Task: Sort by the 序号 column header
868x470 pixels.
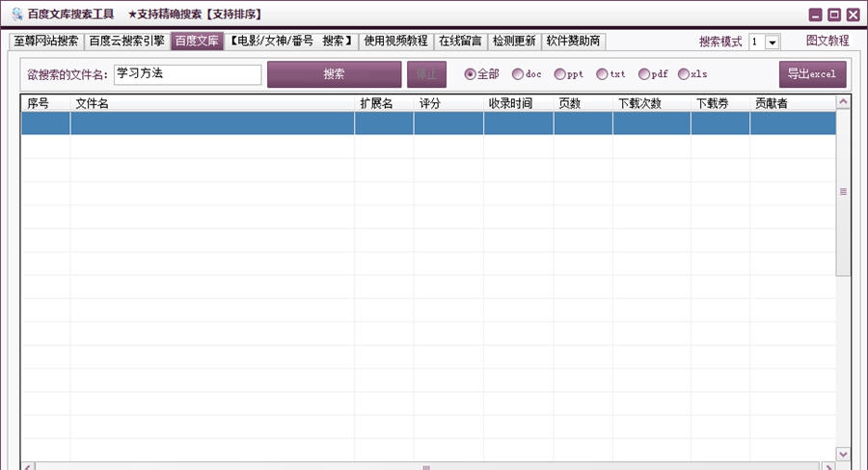Action: pos(46,103)
